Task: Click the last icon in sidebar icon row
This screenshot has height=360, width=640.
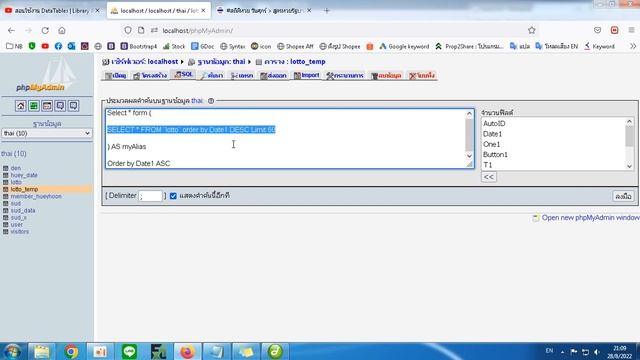Action: click(73, 106)
